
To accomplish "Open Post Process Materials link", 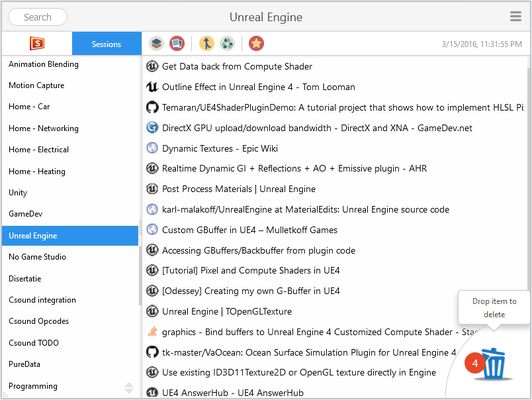I will (x=239, y=189).
